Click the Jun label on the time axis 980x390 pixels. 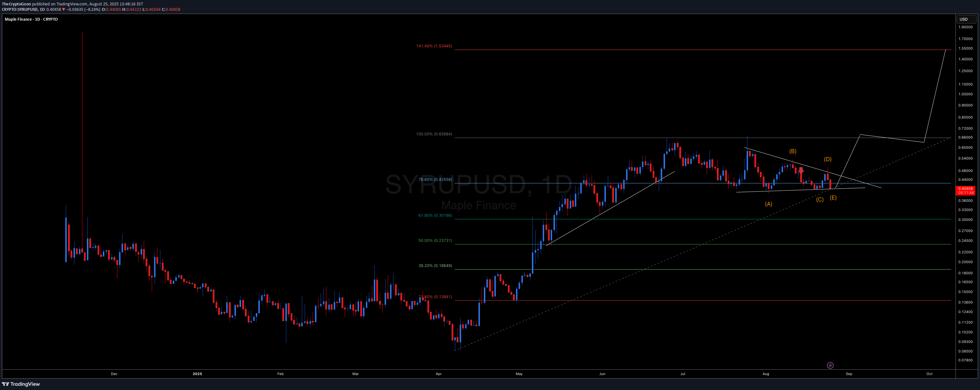(602, 374)
